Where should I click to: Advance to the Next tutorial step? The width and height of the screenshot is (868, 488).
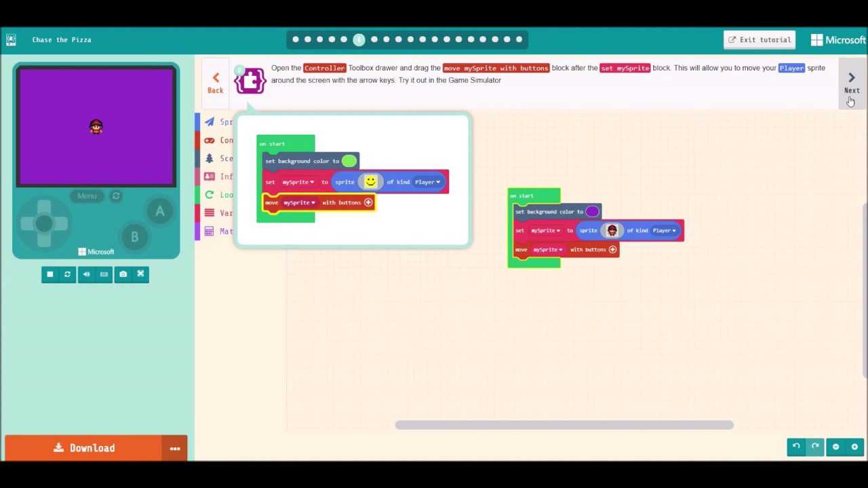[x=851, y=83]
